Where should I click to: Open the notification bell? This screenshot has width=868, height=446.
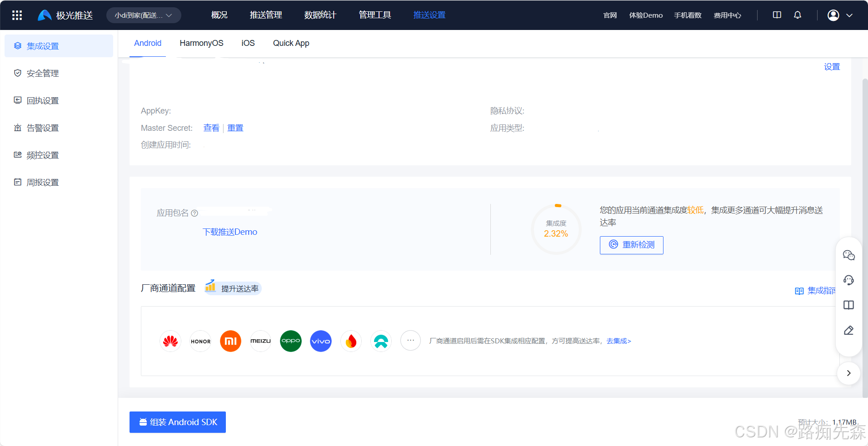pos(797,15)
